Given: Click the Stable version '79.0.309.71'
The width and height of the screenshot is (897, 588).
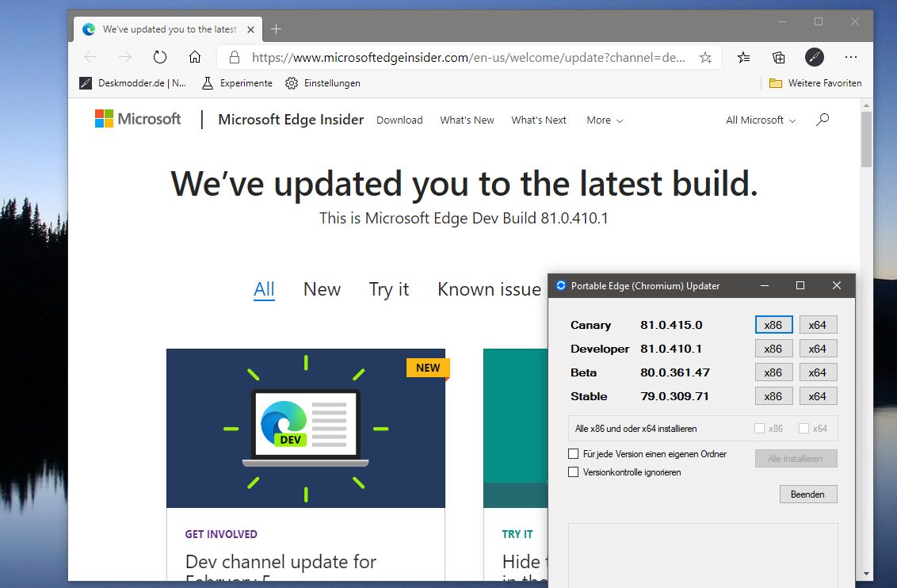Looking at the screenshot, I should (674, 396).
